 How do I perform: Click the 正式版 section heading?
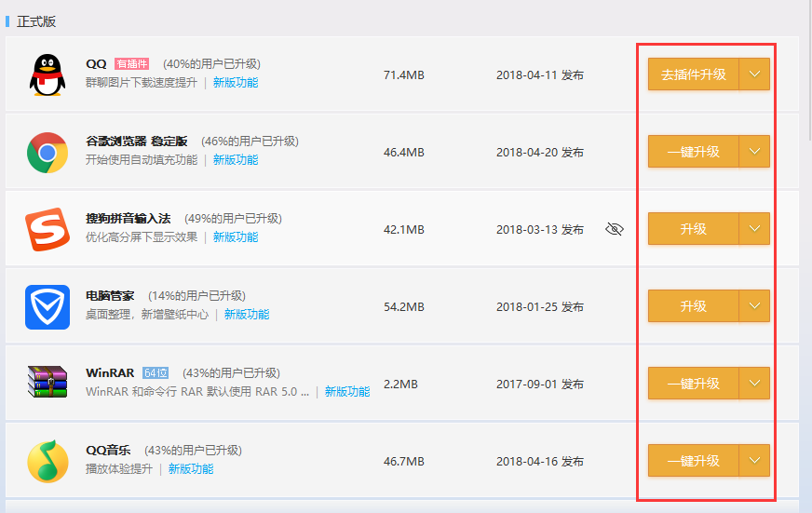tap(36, 21)
